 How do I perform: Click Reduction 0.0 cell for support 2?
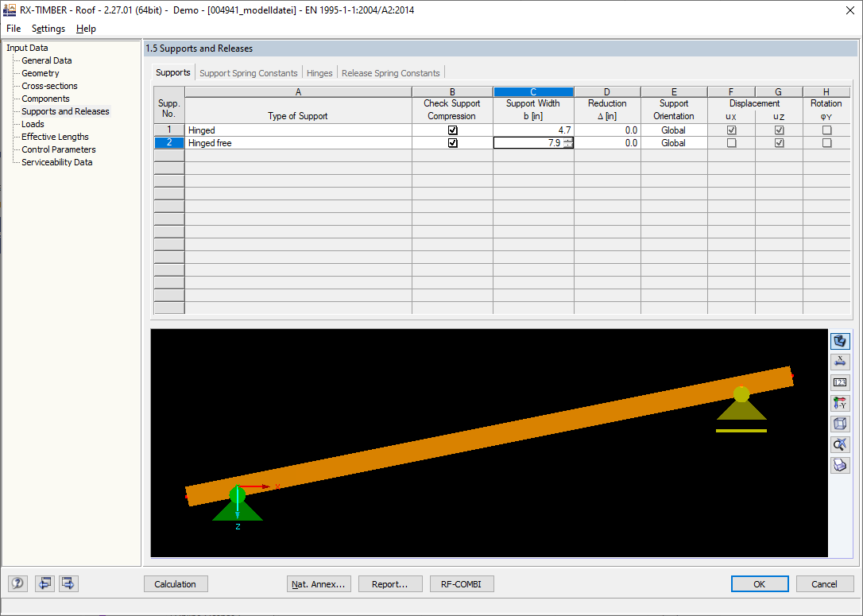coord(607,143)
